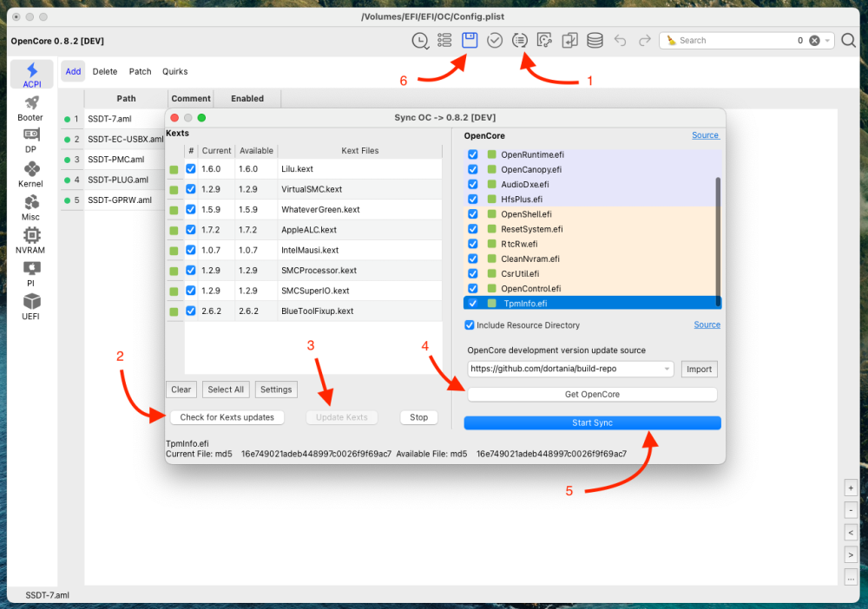This screenshot has width=868, height=609.
Task: Click the import/export toolbar icon
Action: [x=569, y=41]
